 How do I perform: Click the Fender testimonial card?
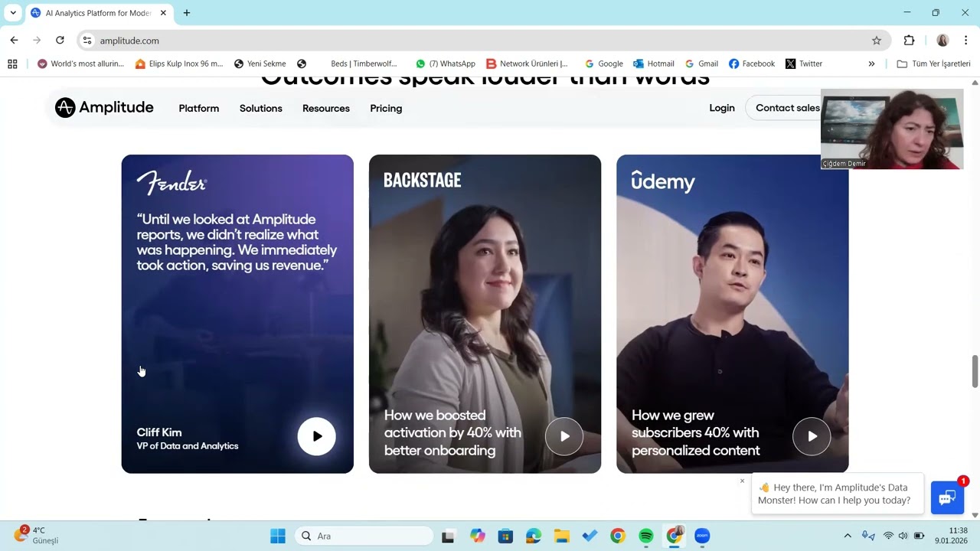pos(237,314)
